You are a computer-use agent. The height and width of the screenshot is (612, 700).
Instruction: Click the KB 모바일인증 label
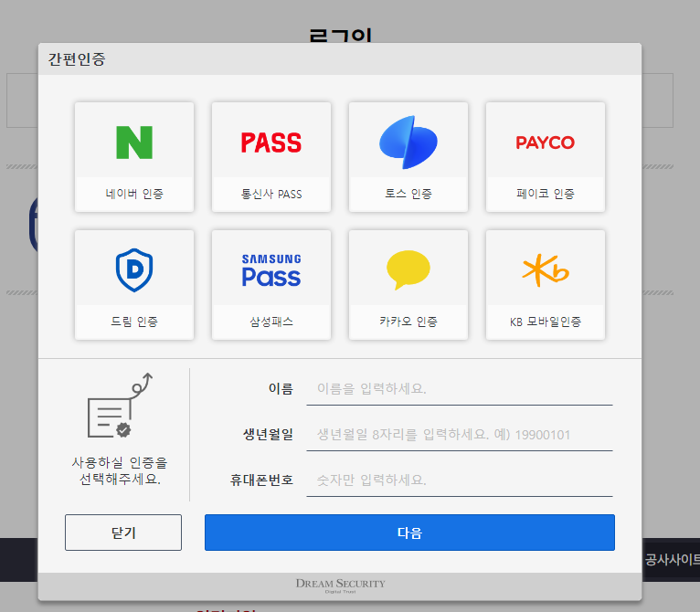coord(545,322)
